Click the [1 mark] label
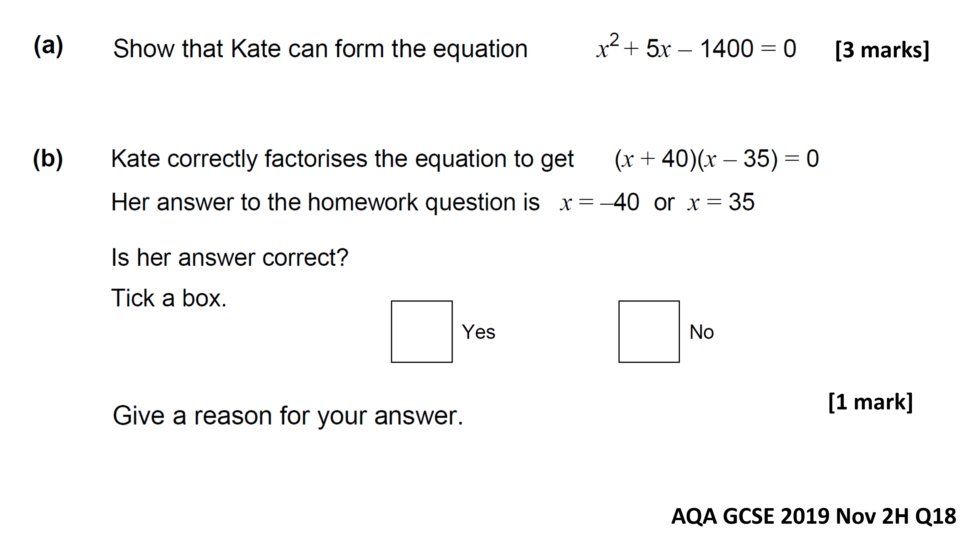Viewport: 980px width, 551px height. pos(871,402)
